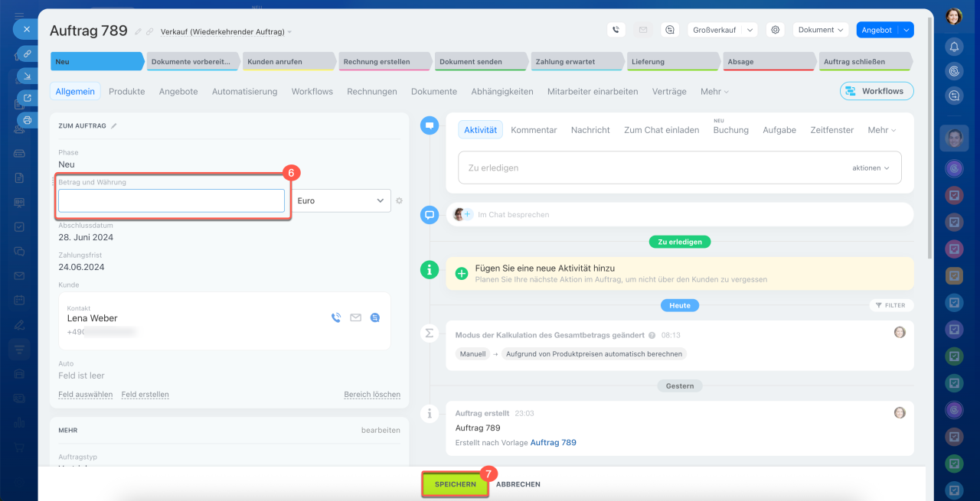Send email to Lena Weber via envelope icon

point(355,317)
